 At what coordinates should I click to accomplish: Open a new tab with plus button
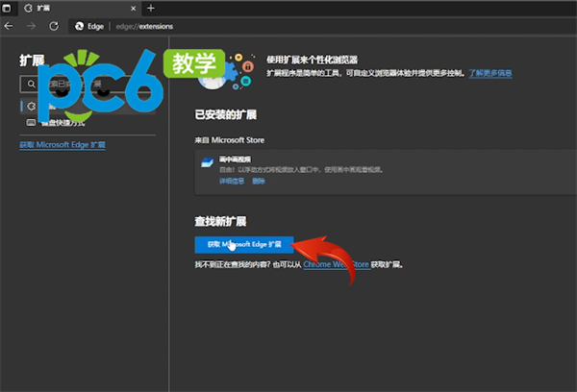click(x=151, y=8)
